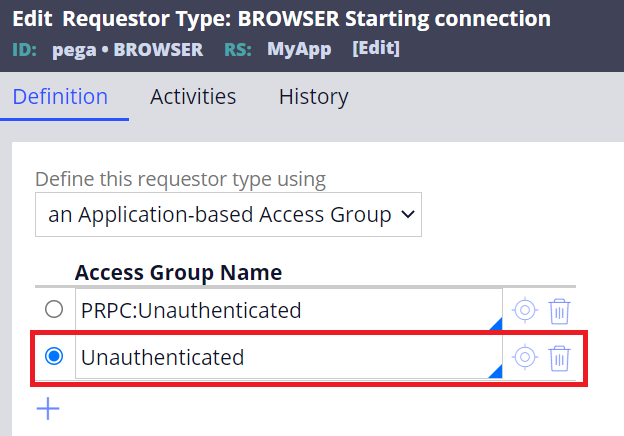Screen dimensions: 624x436
Task: Expand autocomplete triangle in PRPC:Unauthenticated field
Action: pyautogui.click(x=496, y=324)
